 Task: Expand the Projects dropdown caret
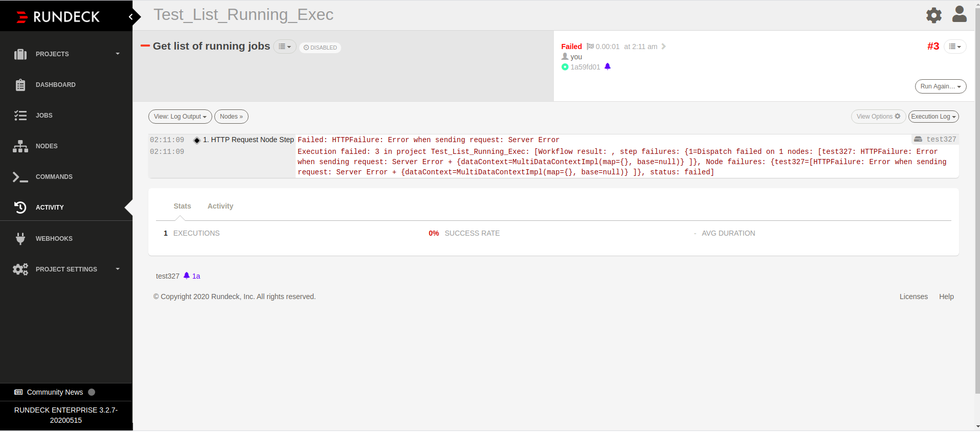click(x=118, y=54)
